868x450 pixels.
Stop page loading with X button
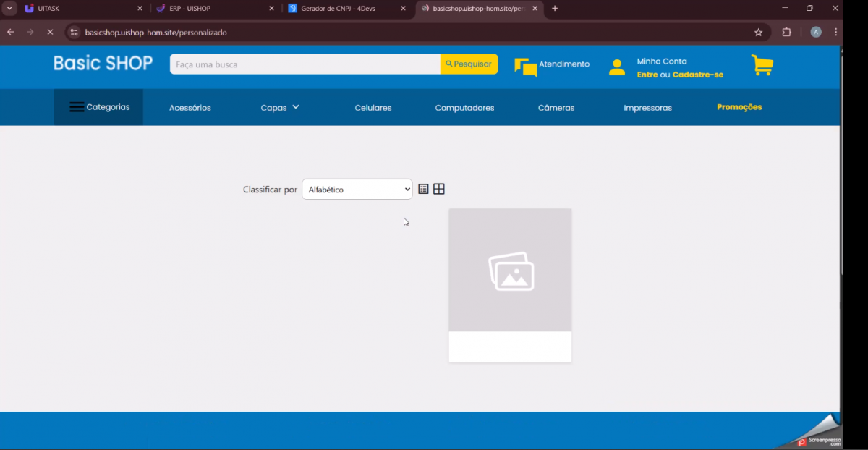click(50, 33)
